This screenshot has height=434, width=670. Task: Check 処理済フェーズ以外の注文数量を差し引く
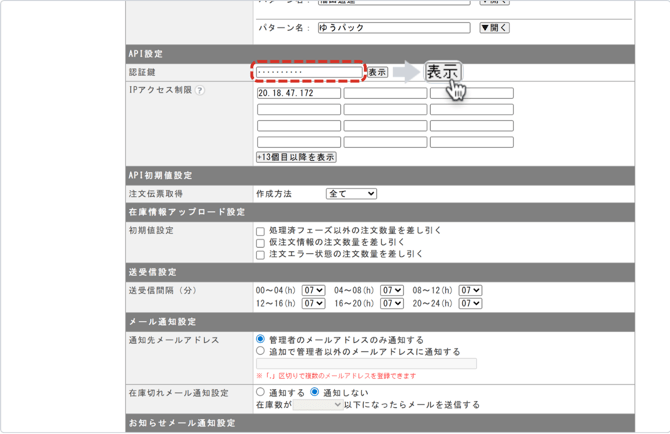[x=261, y=231]
